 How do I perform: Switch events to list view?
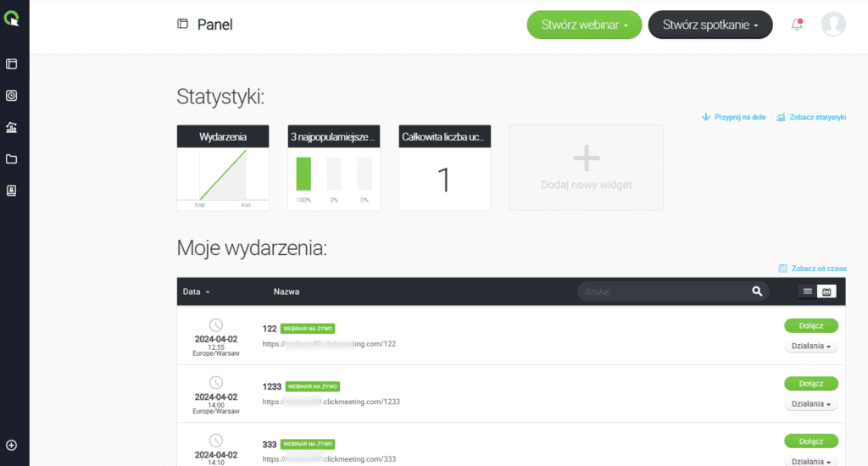[x=808, y=291]
